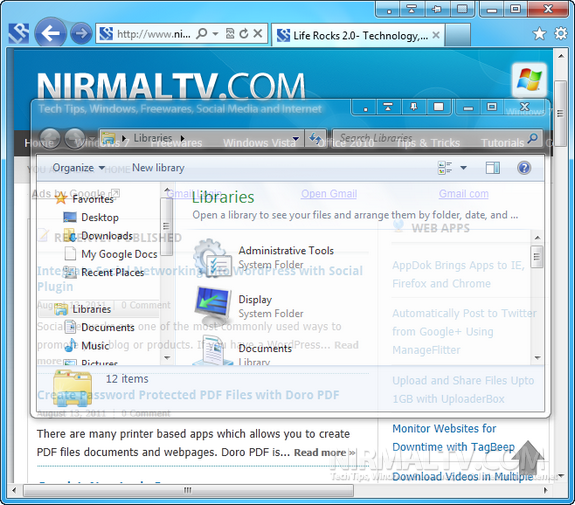
Task: Select Downloads in navigation pane
Action: [x=98, y=236]
